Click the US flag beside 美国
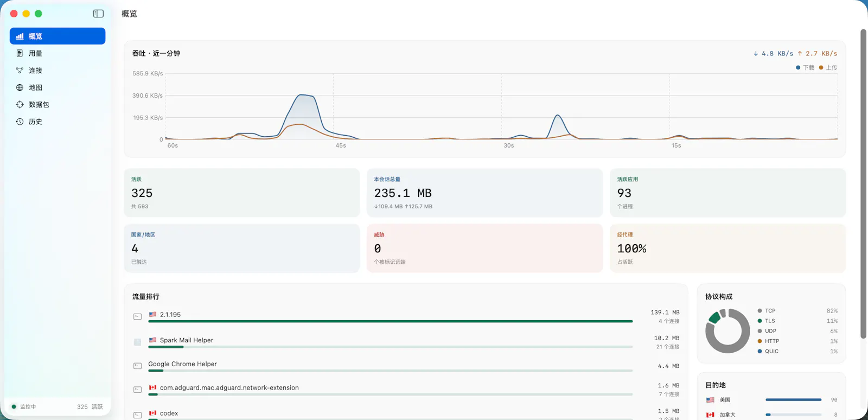The image size is (868, 420). (x=710, y=400)
